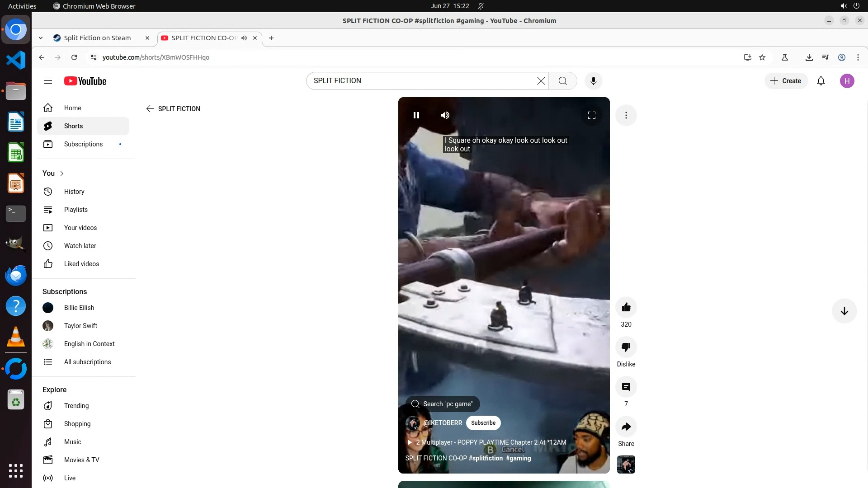Viewport: 868px width, 488px height.
Task: Mute audio from the YouTube tab
Action: coord(244,38)
